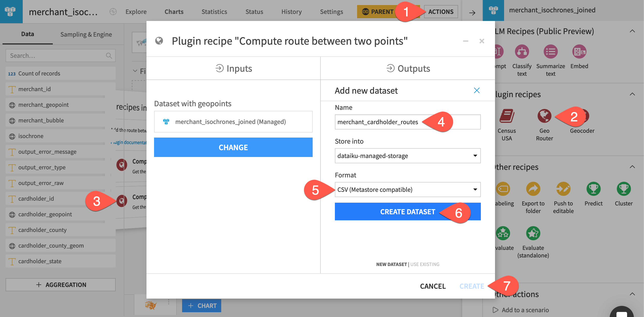The height and width of the screenshot is (317, 644).
Task: Switch to the Explore tab
Action: 136,12
